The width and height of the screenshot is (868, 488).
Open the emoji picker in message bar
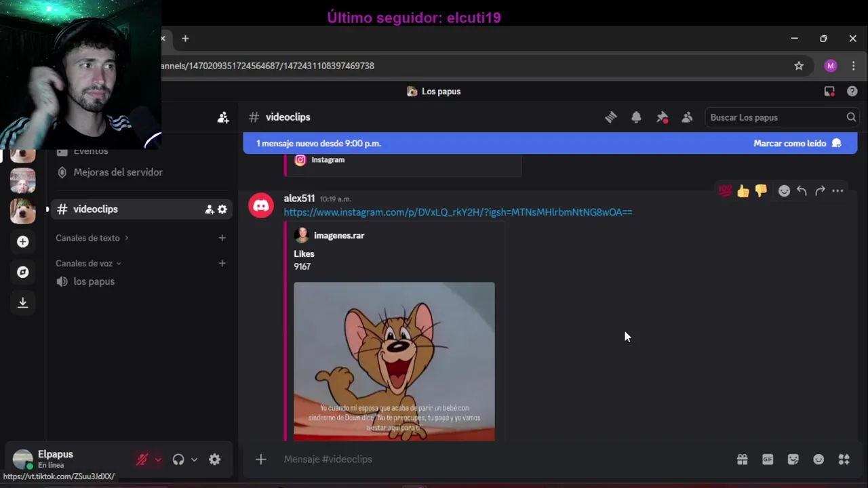818,460
